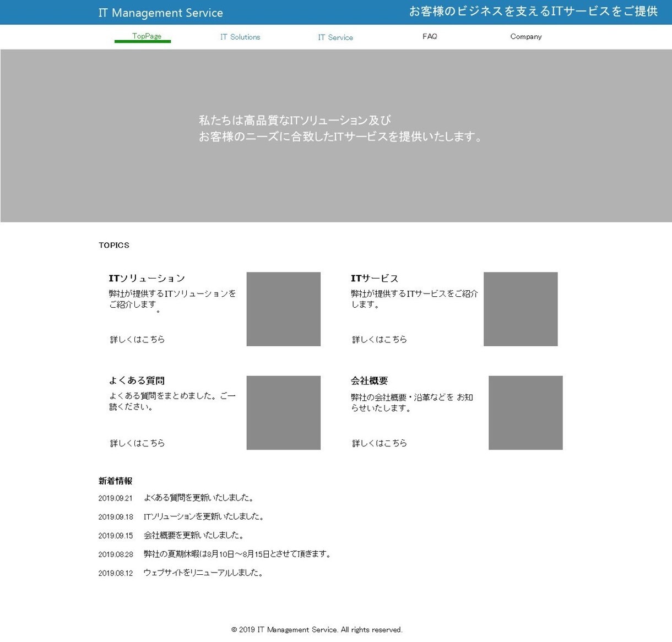Viewport: 672px width, 642px height.
Task: Go to IT Solutions in navigation
Action: tap(240, 37)
